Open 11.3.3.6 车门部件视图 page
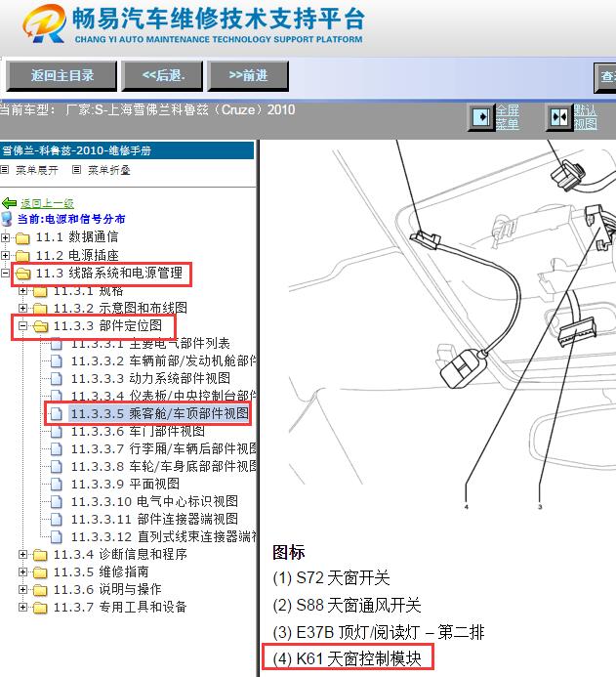The image size is (616, 677). (x=138, y=432)
